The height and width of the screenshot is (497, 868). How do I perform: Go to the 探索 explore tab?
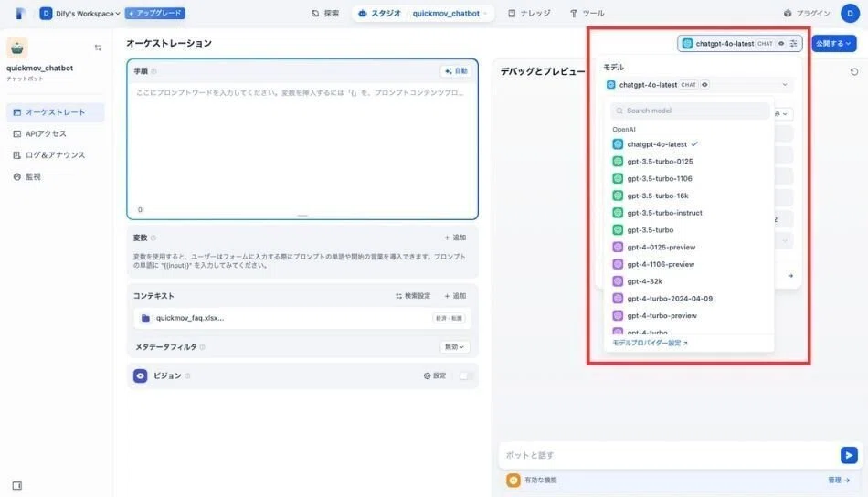pyautogui.click(x=325, y=14)
